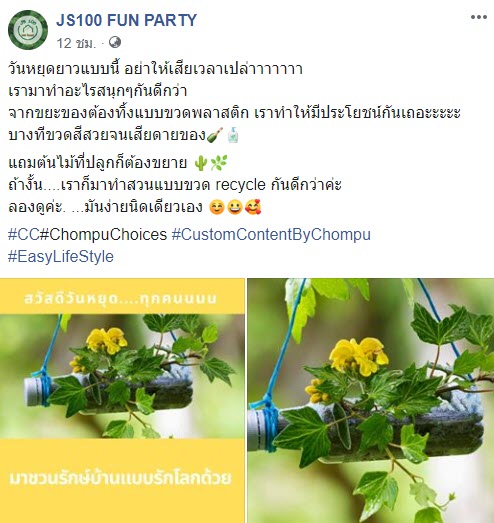This screenshot has height=523, width=494.
Task: Open the 12 ชม. post timestamp
Action: 76,43
